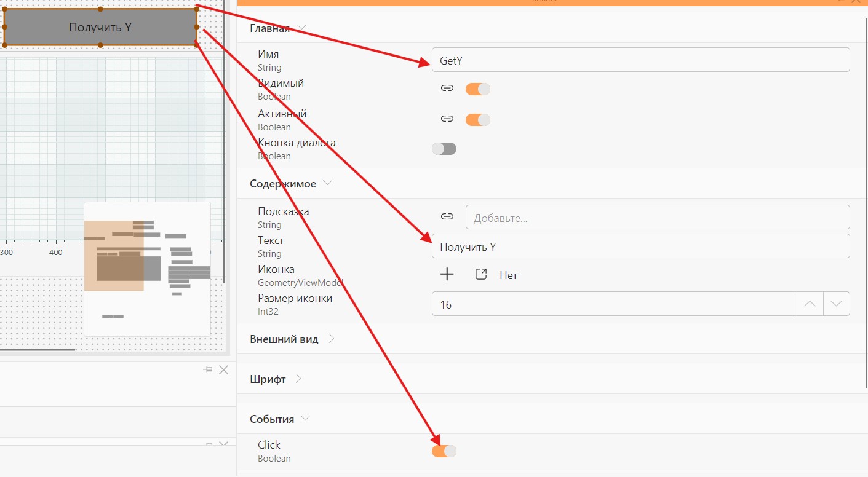Screen dimensions: 868x477
Task: Pin the lower-left panel with pushpin icon
Action: [208, 369]
